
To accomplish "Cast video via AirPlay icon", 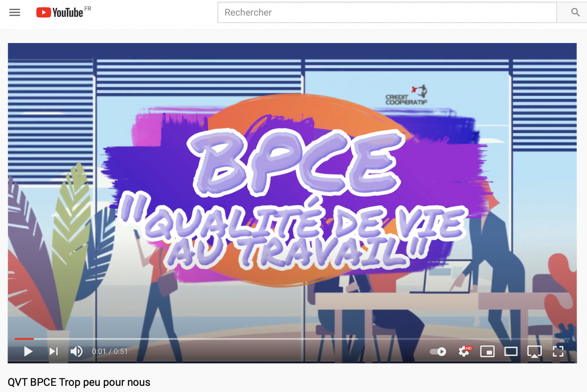I will (x=534, y=351).
